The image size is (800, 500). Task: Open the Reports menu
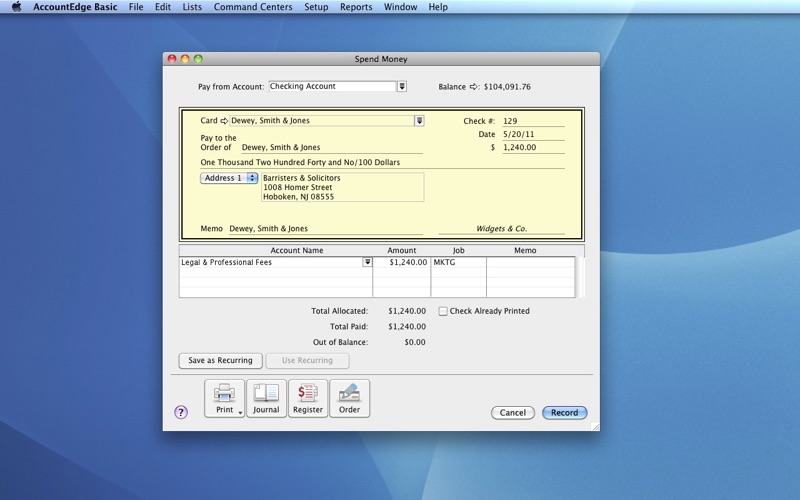[356, 7]
